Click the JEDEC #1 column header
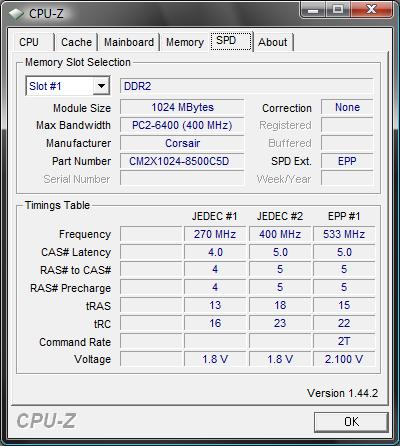The image size is (400, 446). 214,216
